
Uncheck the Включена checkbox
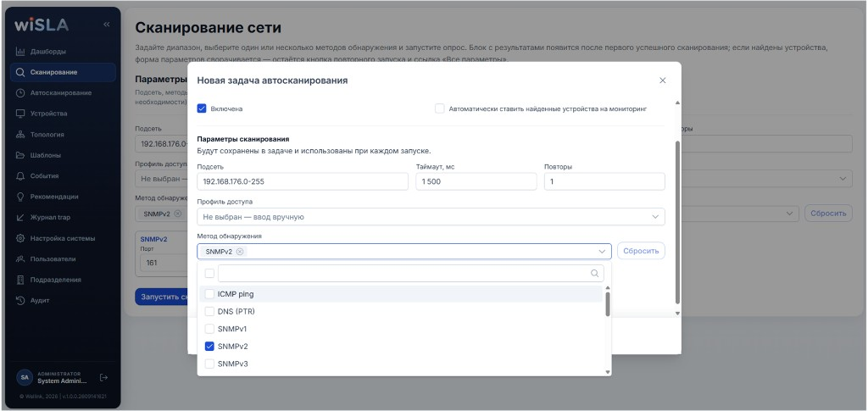tap(202, 108)
